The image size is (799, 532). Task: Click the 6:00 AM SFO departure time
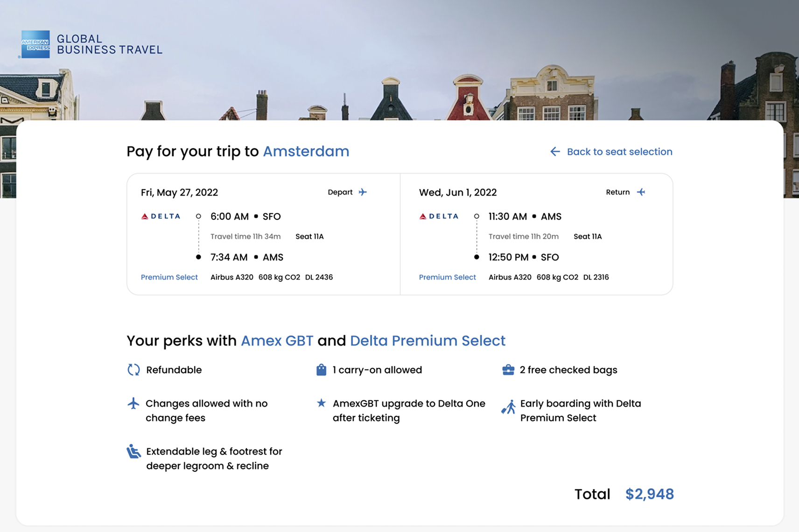pos(245,217)
